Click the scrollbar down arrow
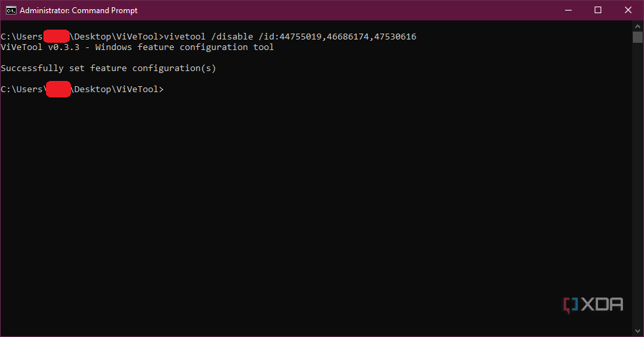Screen dimensions: 644x337 click(637, 331)
